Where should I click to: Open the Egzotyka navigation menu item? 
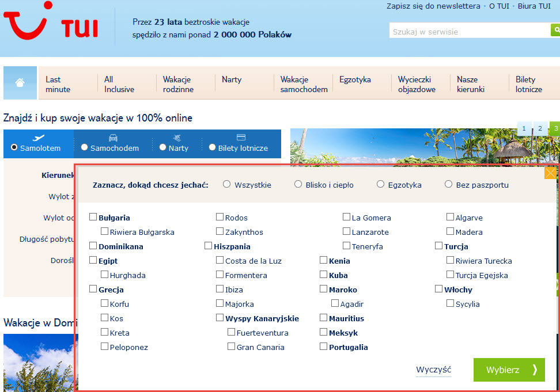click(x=355, y=79)
